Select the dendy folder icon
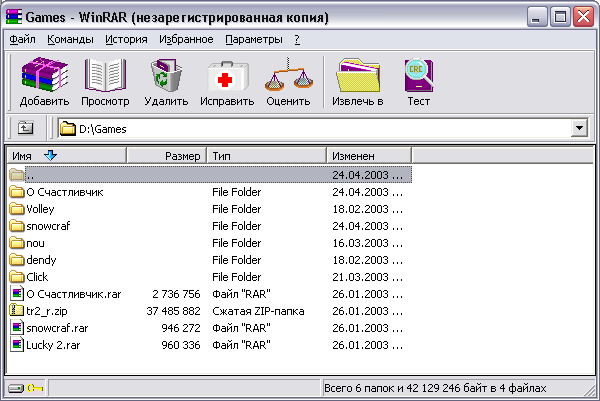This screenshot has height=401, width=600. point(17,260)
